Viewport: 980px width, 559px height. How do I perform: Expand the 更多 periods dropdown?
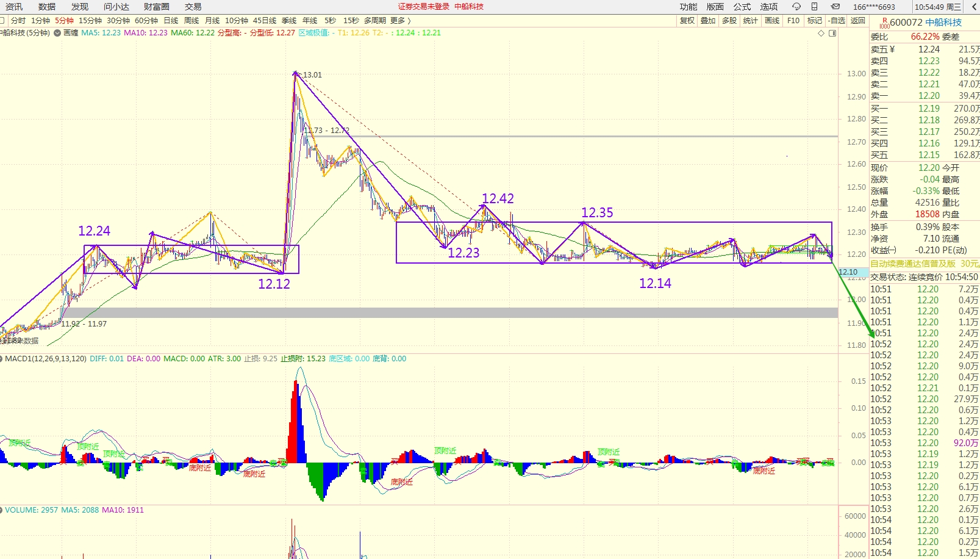point(401,21)
